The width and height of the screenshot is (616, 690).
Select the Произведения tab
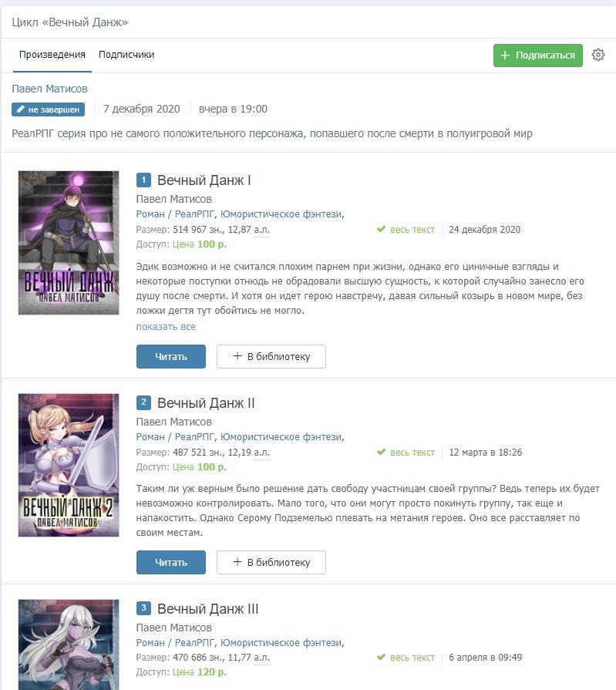(x=52, y=55)
